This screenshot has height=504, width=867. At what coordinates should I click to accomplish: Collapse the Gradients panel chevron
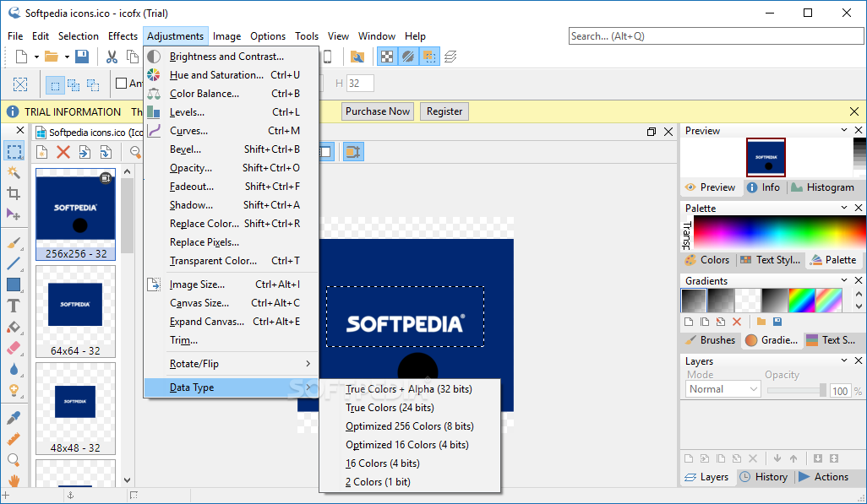tap(844, 280)
